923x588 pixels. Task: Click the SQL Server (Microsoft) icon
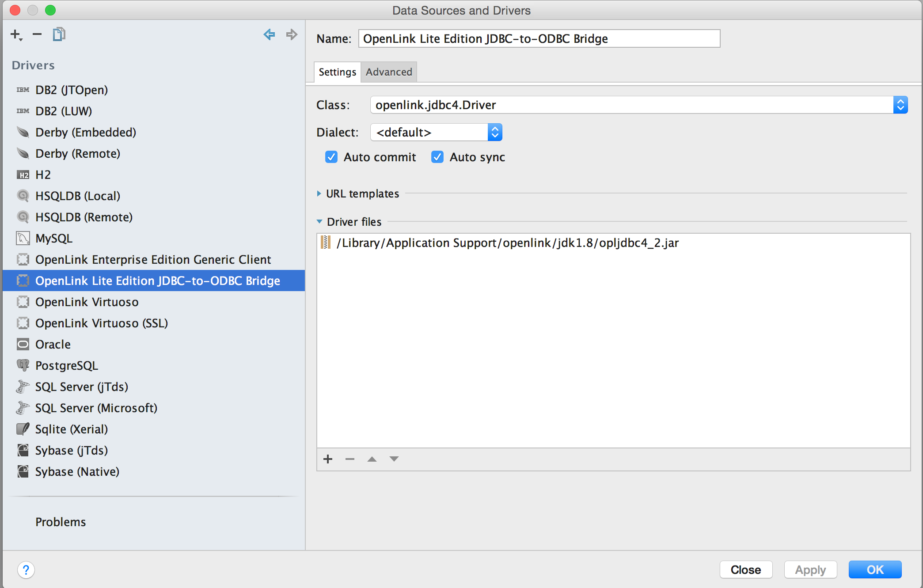[23, 408]
